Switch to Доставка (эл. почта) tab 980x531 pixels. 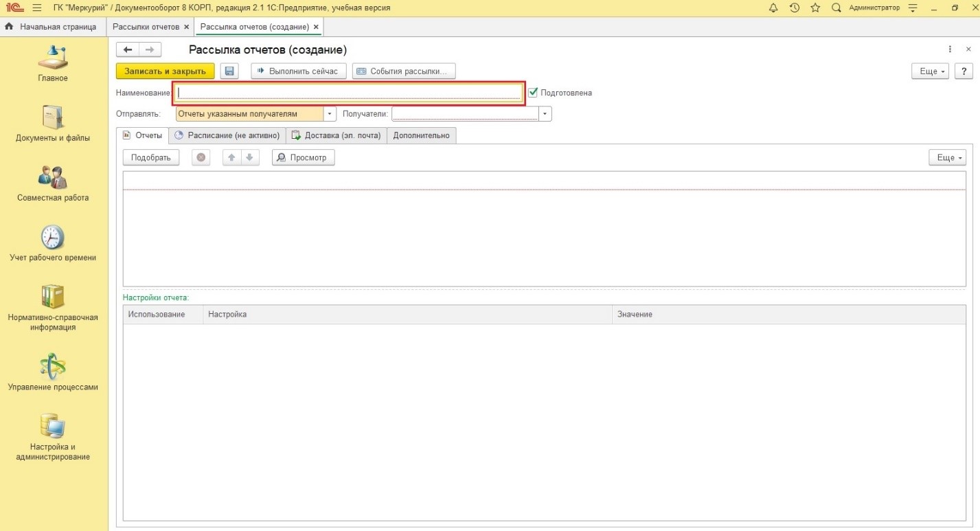[337, 135]
